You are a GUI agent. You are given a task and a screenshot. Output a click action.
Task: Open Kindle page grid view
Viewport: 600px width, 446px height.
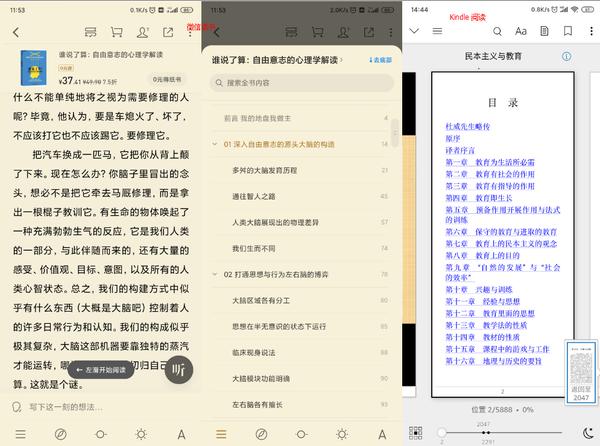point(416,433)
